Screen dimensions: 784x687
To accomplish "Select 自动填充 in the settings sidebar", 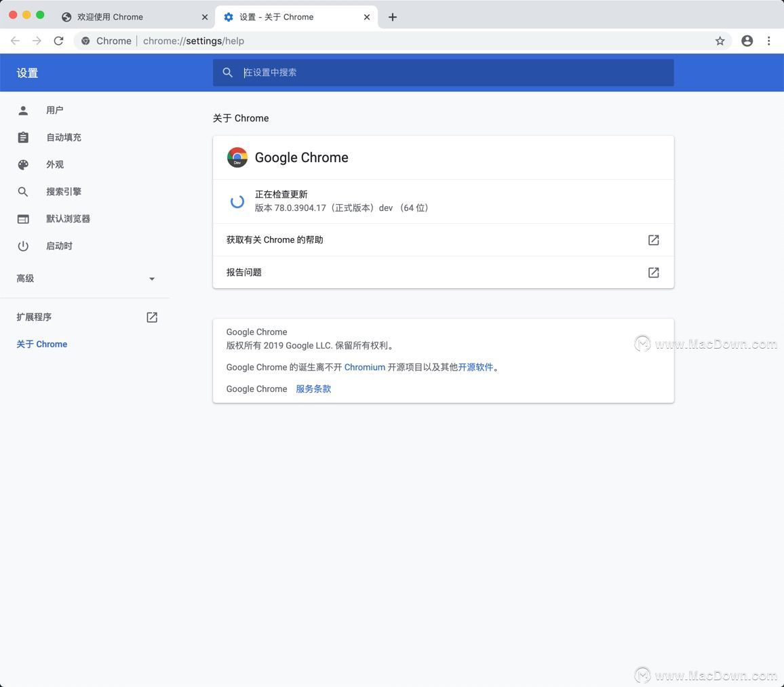I will 63,137.
